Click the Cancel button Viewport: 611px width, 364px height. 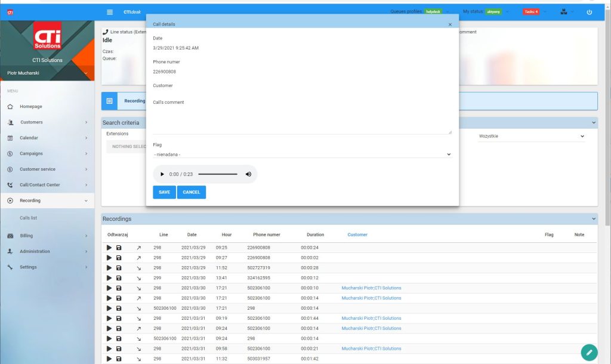pos(192,192)
